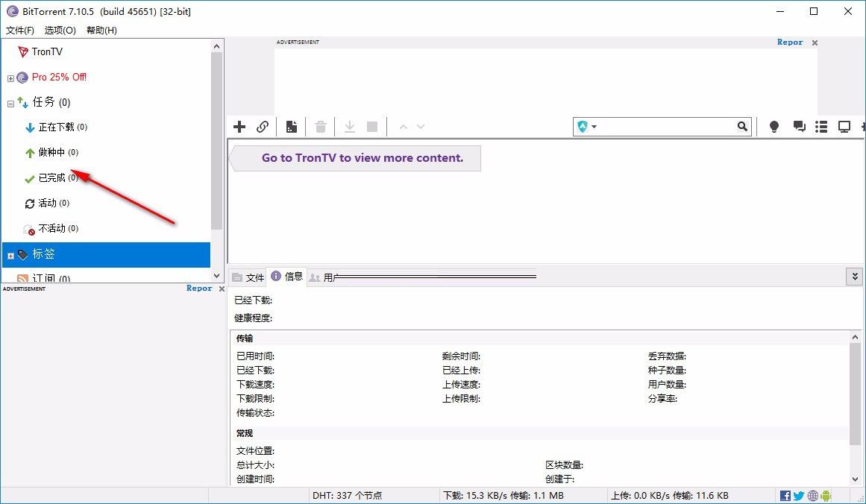The image size is (866, 504).
Task: Click the 健康程度: label
Action: point(253,318)
